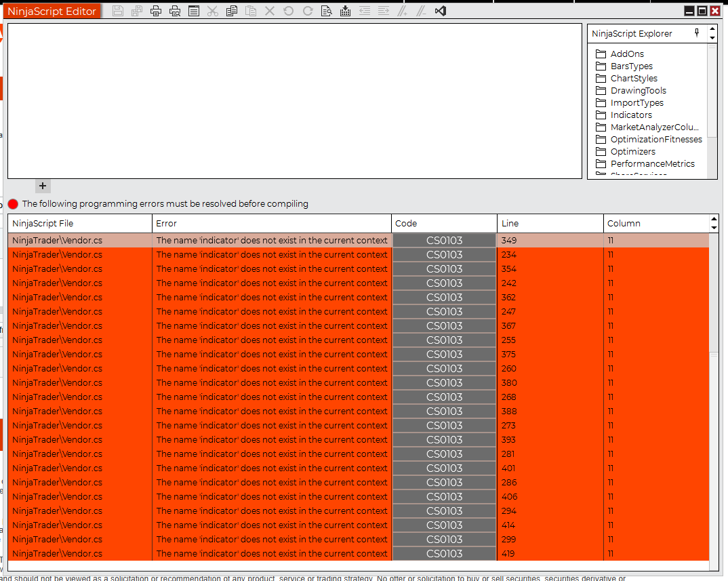Click the red error status indicator
The height and width of the screenshot is (581, 728).
point(13,204)
